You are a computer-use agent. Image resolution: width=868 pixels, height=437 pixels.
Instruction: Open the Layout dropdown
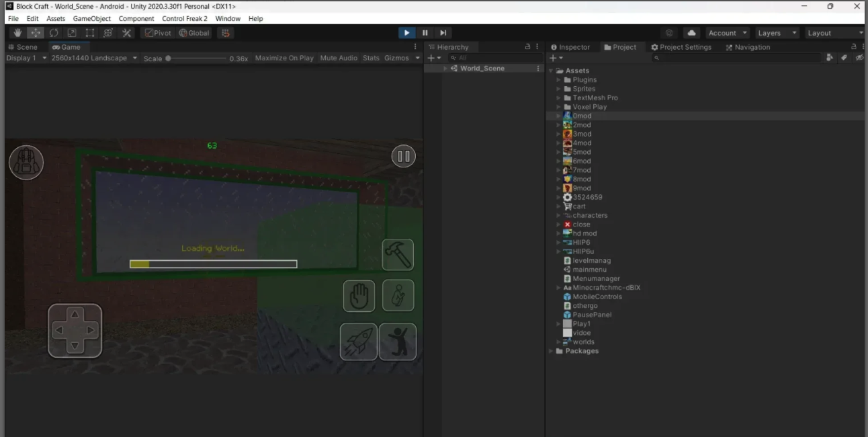pos(835,33)
